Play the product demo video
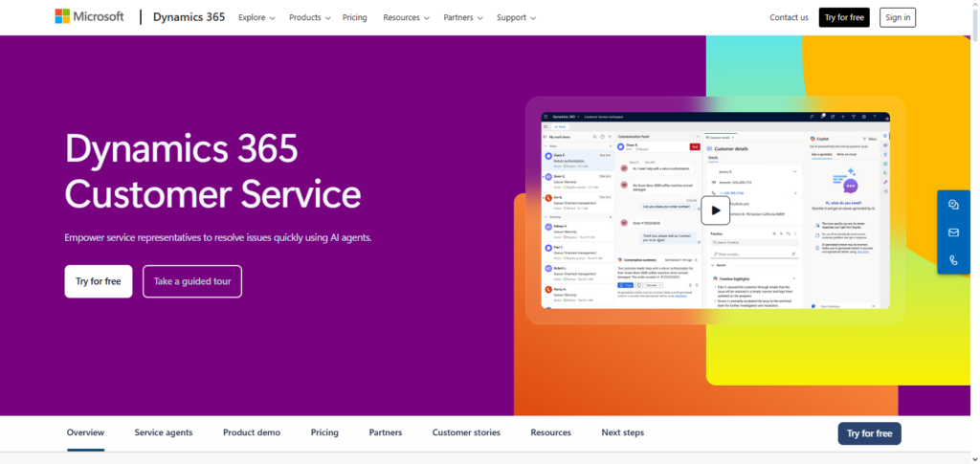980x464 pixels. click(715, 210)
